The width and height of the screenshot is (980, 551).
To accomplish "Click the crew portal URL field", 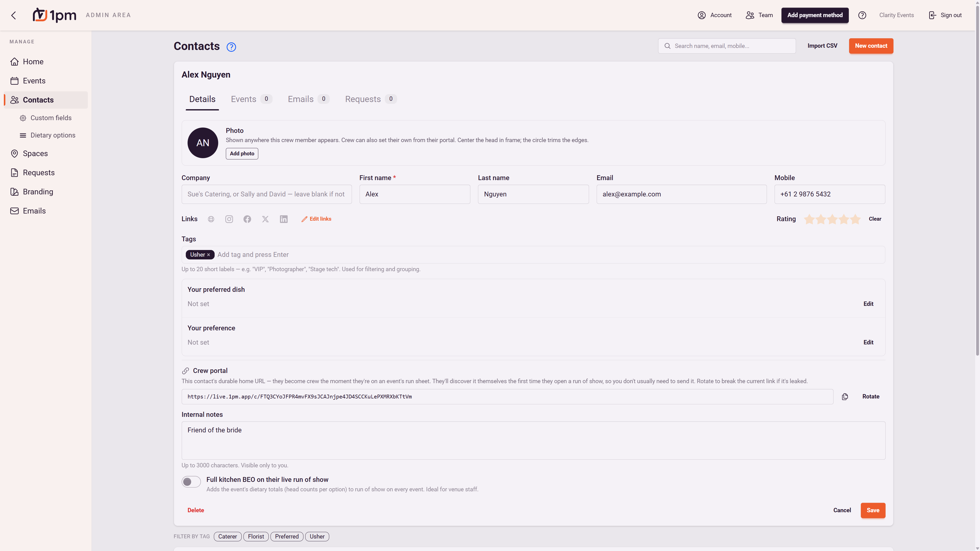I will (x=507, y=397).
